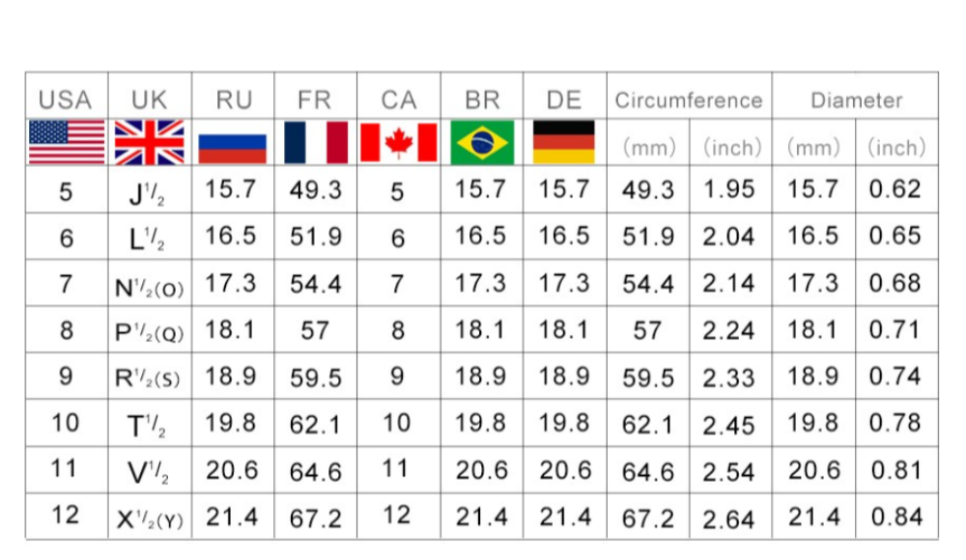
Task: Select the German flag icon
Action: (x=564, y=143)
